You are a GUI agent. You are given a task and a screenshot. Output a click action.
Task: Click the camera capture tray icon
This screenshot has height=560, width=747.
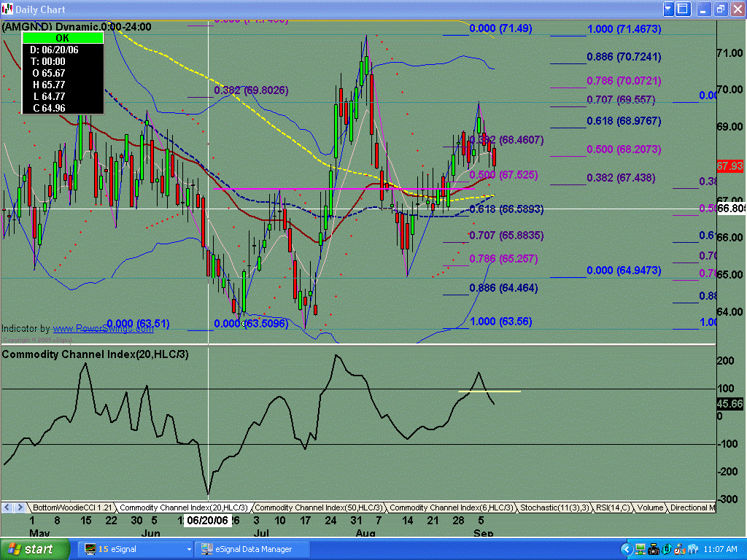654,550
